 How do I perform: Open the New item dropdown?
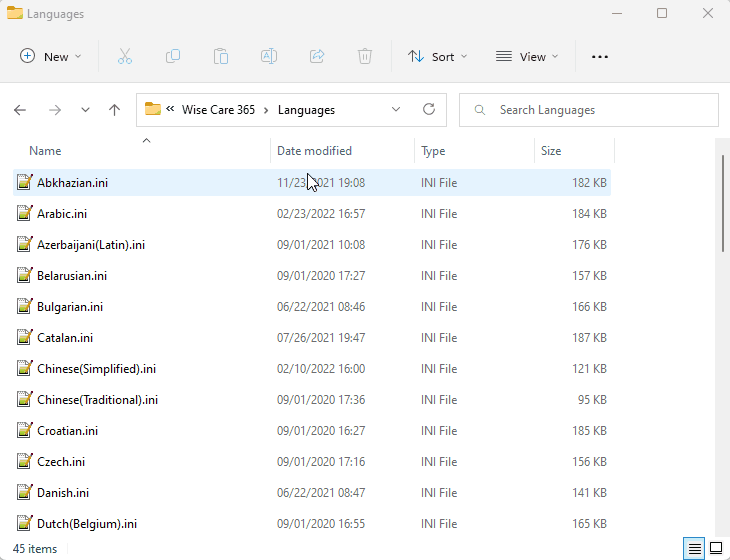pos(51,57)
